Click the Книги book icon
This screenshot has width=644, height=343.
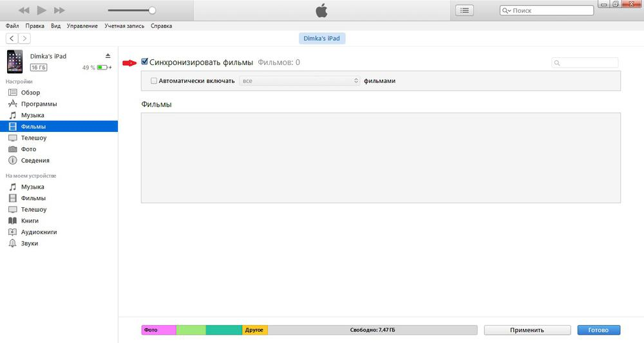point(13,221)
